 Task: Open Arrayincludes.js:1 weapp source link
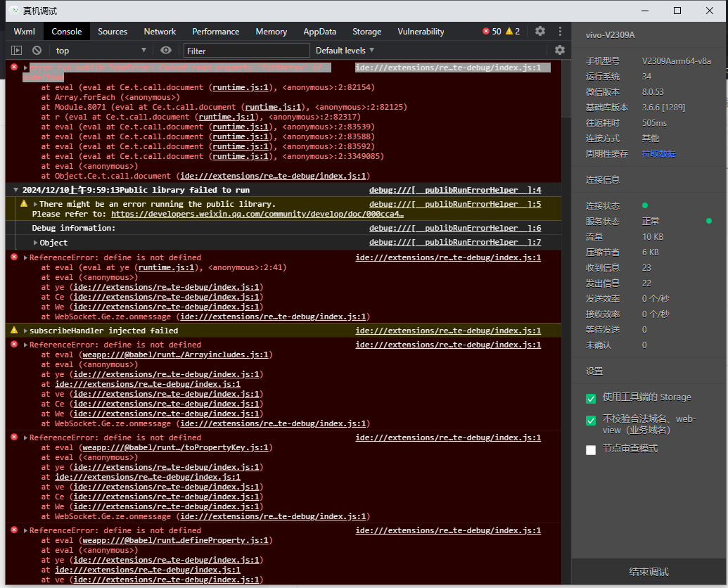coord(176,354)
